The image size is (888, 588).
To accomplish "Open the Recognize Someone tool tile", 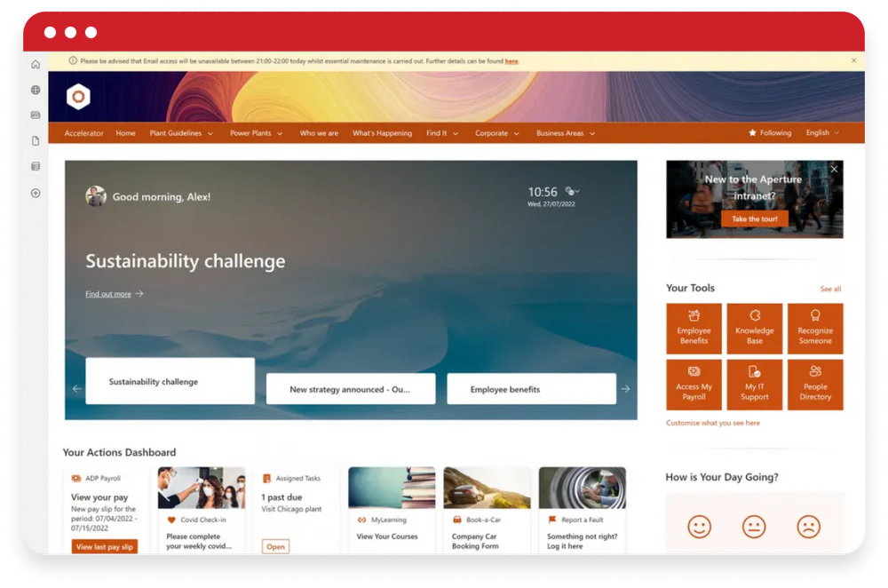I will click(x=814, y=329).
